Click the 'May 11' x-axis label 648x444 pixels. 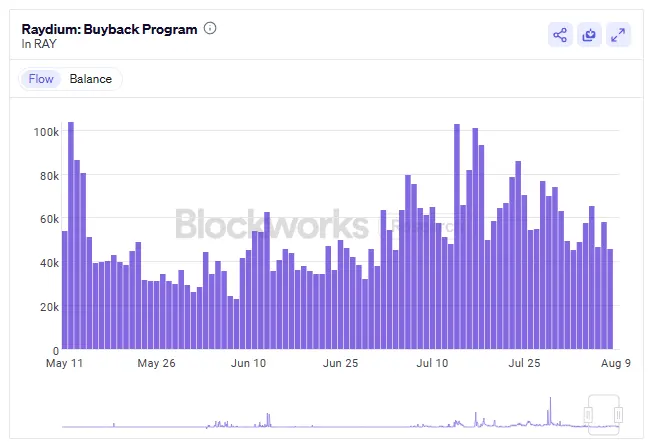point(64,363)
